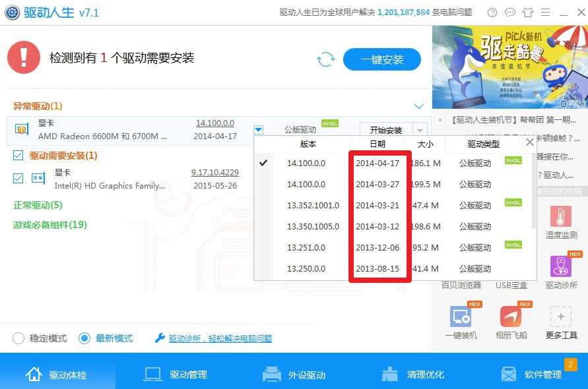Click the 驱动人生 logo icon
The width and height of the screenshot is (588, 389).
12,13
